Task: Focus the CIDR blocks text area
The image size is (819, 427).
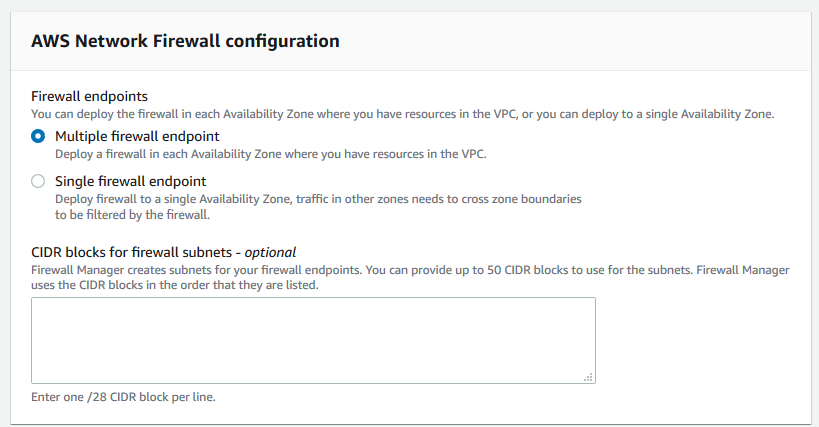Action: click(x=313, y=340)
